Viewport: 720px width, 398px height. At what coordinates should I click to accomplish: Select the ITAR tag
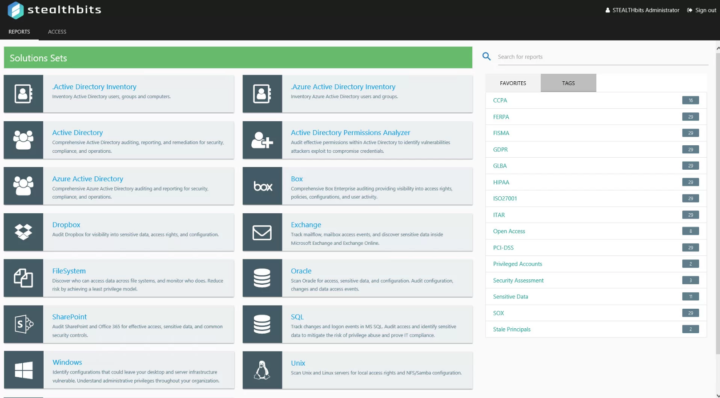pyautogui.click(x=499, y=215)
